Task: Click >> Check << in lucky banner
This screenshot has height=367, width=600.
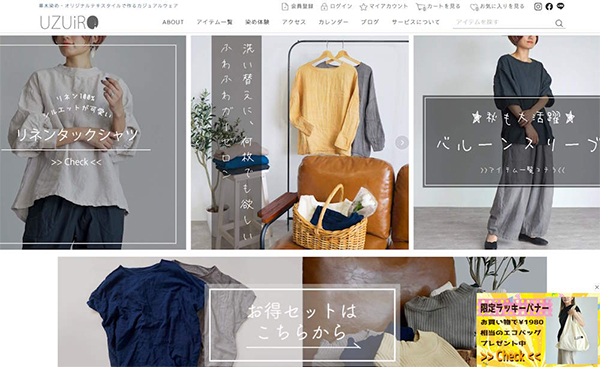Action: click(510, 357)
